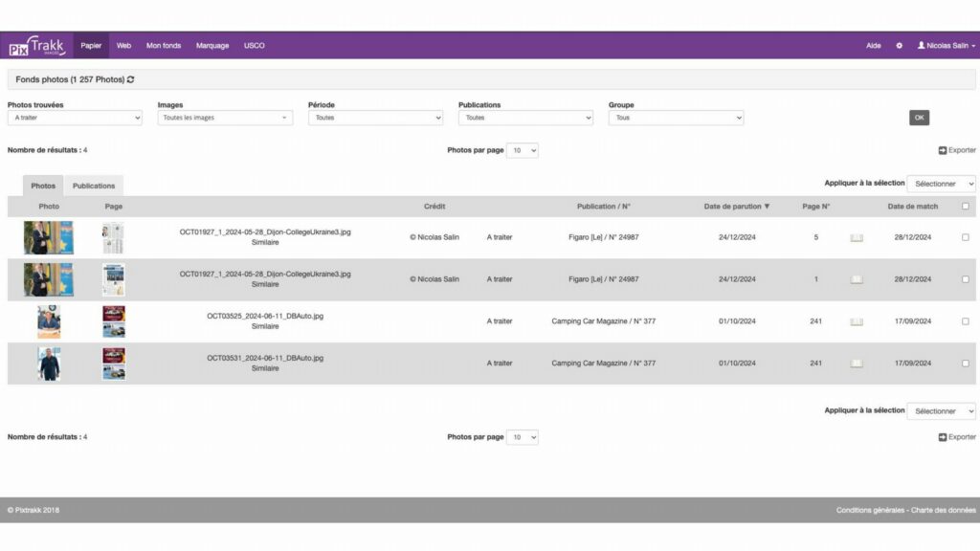Open page viewer icon for OCT03531 row
Image resolution: width=980 pixels, height=551 pixels.
(x=857, y=364)
